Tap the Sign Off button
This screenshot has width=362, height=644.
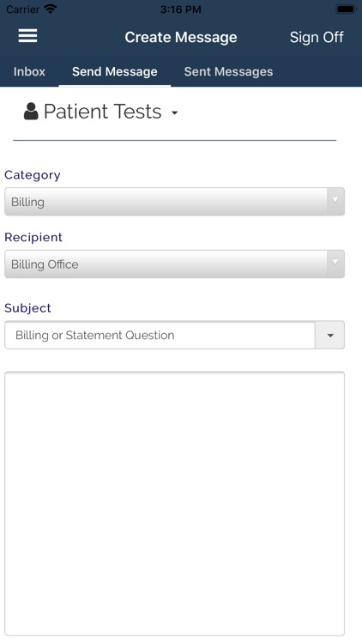[x=317, y=38]
